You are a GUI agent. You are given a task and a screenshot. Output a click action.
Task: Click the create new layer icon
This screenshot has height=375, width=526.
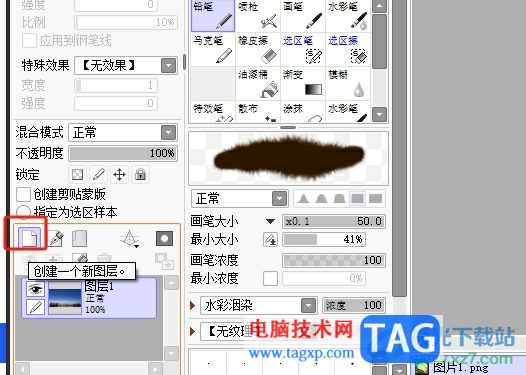[x=30, y=238]
